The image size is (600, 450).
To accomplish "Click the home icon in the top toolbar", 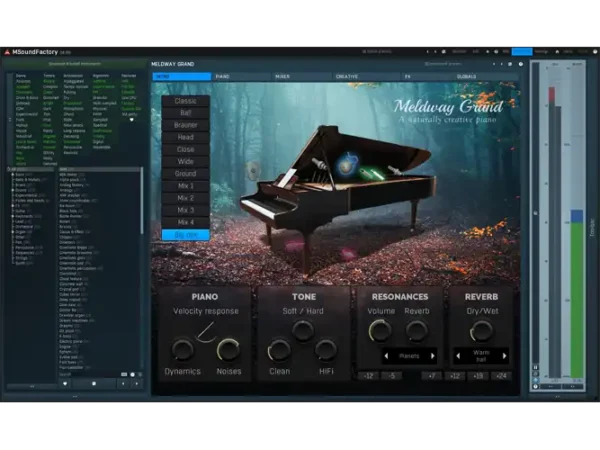I will click(x=557, y=52).
